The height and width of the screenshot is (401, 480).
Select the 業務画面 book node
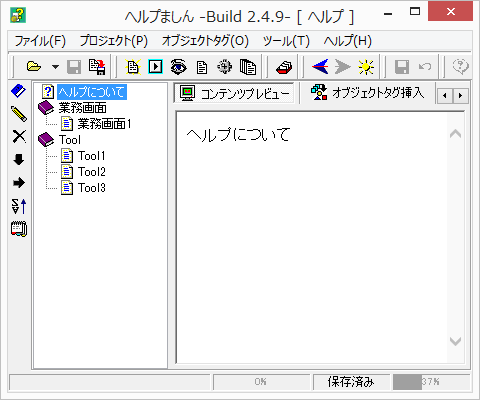[83, 108]
